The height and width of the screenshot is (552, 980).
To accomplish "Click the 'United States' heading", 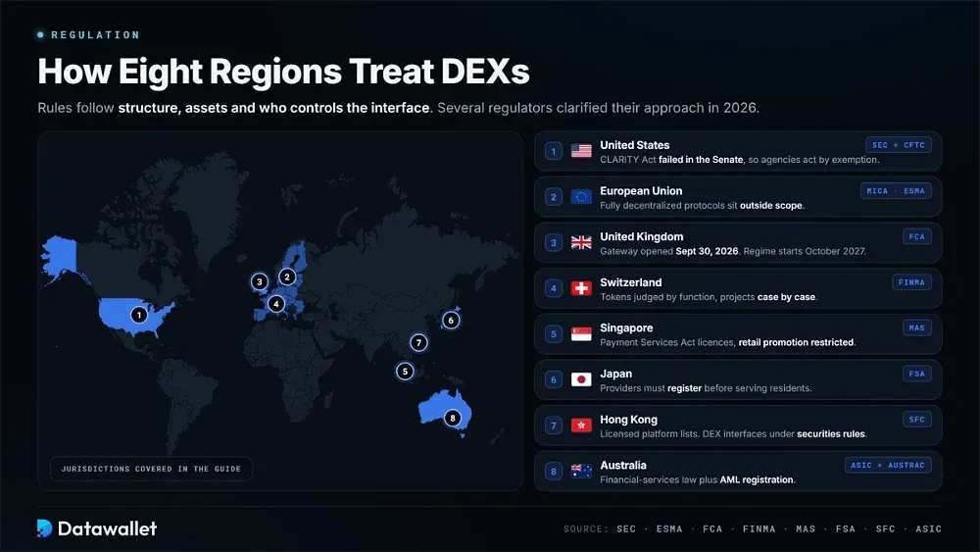I will coord(634,145).
